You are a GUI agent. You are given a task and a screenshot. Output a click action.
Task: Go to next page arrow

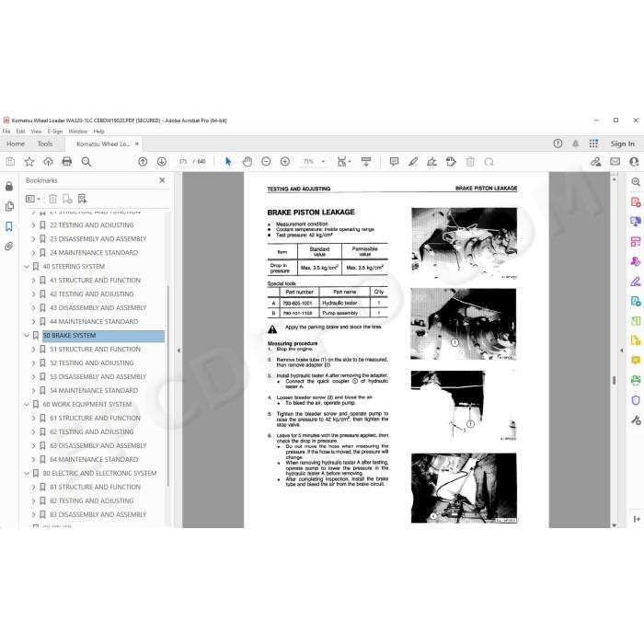click(162, 162)
